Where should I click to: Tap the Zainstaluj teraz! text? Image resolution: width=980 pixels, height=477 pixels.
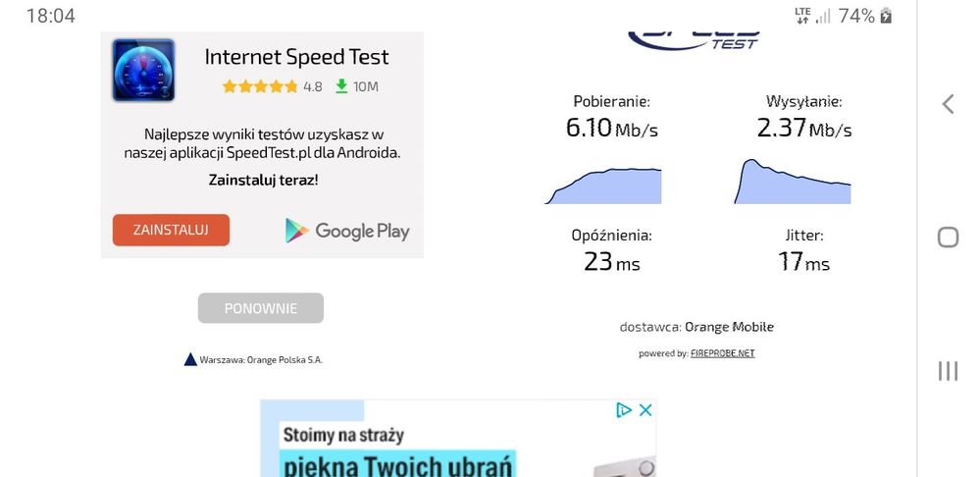pos(263,180)
